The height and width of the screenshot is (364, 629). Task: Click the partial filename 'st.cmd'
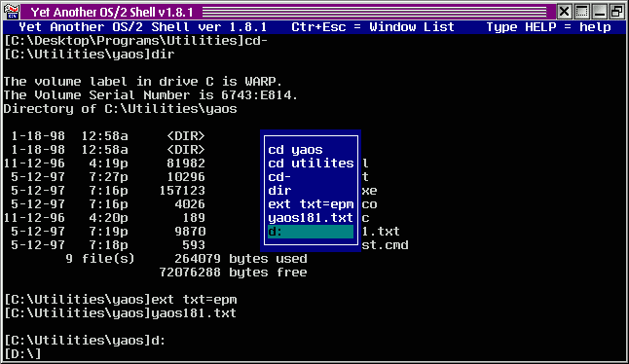pyautogui.click(x=386, y=245)
